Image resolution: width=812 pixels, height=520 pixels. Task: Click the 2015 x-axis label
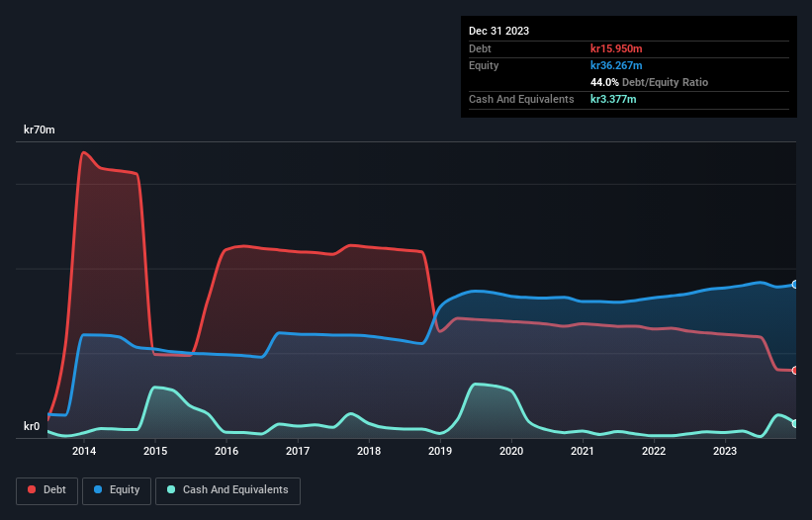point(155,451)
